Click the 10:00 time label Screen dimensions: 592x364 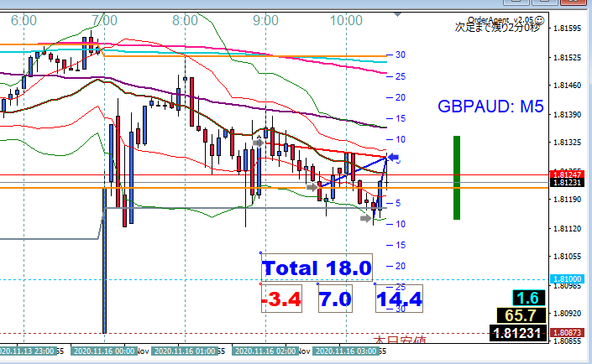(x=346, y=20)
